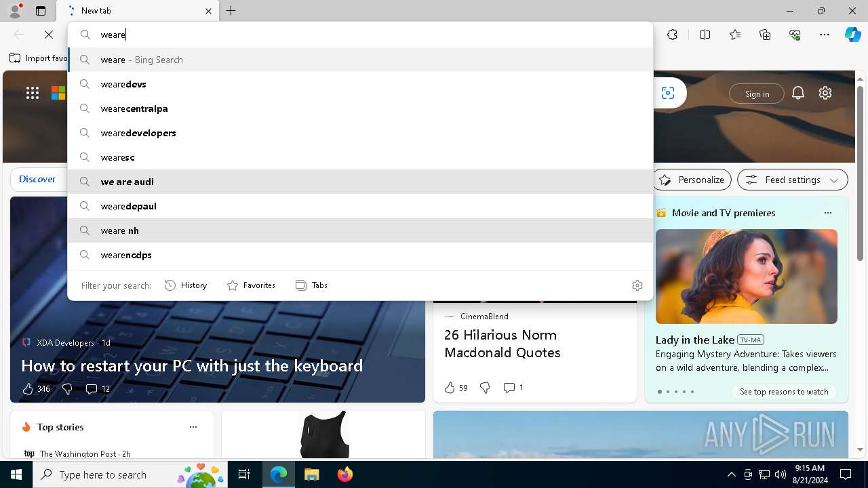Image resolution: width=868 pixels, height=488 pixels.
Task: Select the 'wearedevelopers' suggestion
Action: pos(360,133)
